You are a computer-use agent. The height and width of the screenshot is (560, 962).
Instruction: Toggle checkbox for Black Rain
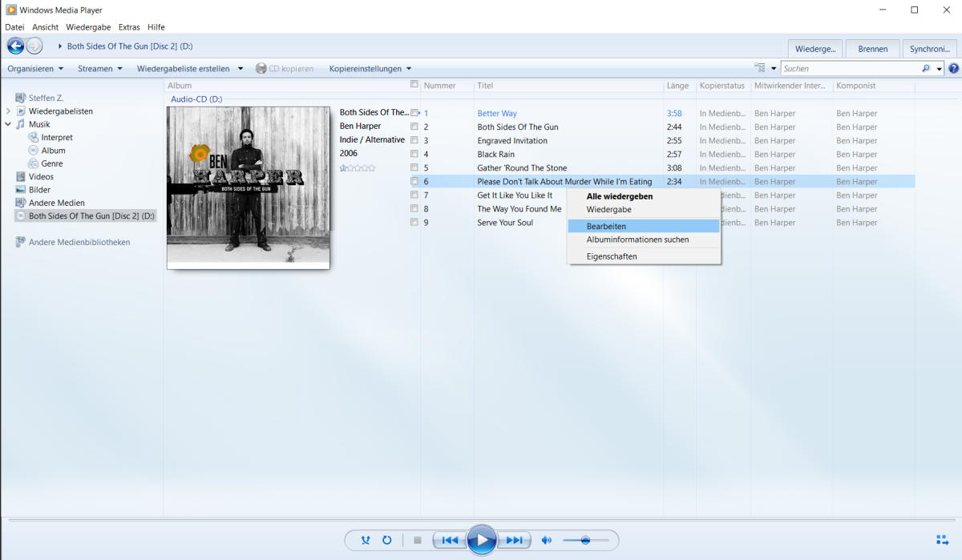click(414, 154)
